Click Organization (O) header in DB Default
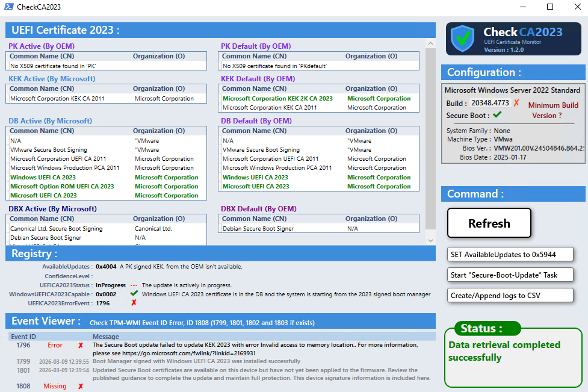The height and width of the screenshot is (392, 588). (x=371, y=131)
